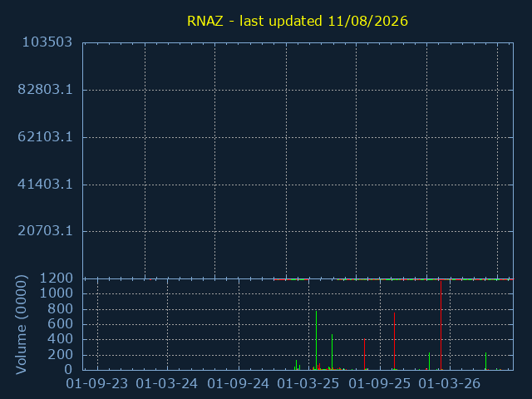Click the rightmost green volume bar
This screenshot has width=532, height=399.
point(485,361)
